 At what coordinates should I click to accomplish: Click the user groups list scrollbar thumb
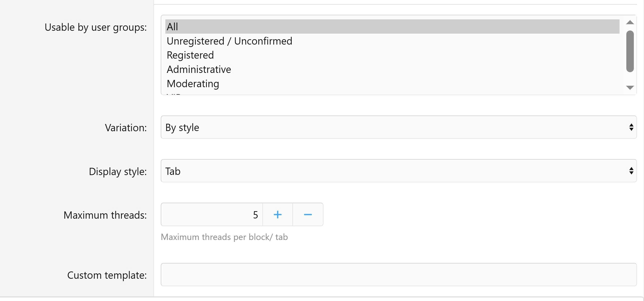(x=630, y=51)
